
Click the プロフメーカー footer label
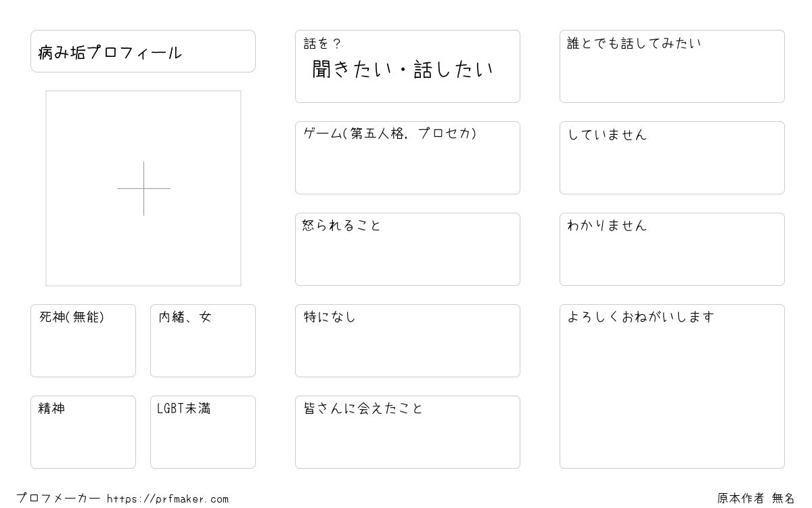58,499
